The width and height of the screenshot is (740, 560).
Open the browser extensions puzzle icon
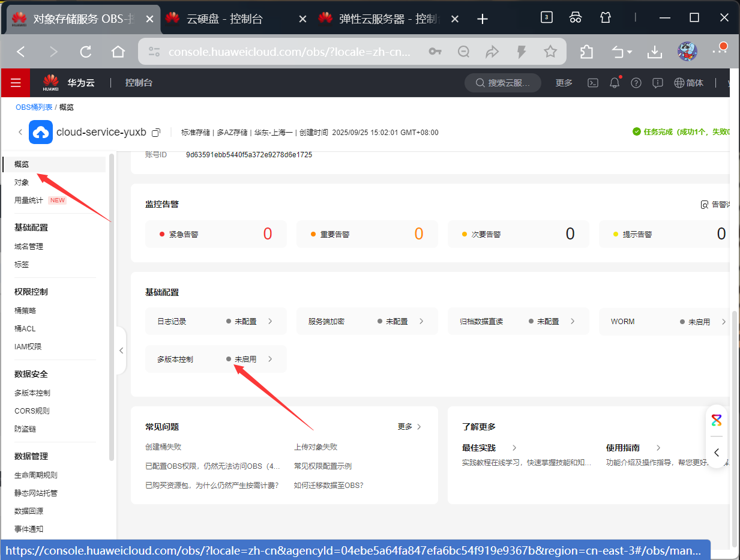(586, 52)
